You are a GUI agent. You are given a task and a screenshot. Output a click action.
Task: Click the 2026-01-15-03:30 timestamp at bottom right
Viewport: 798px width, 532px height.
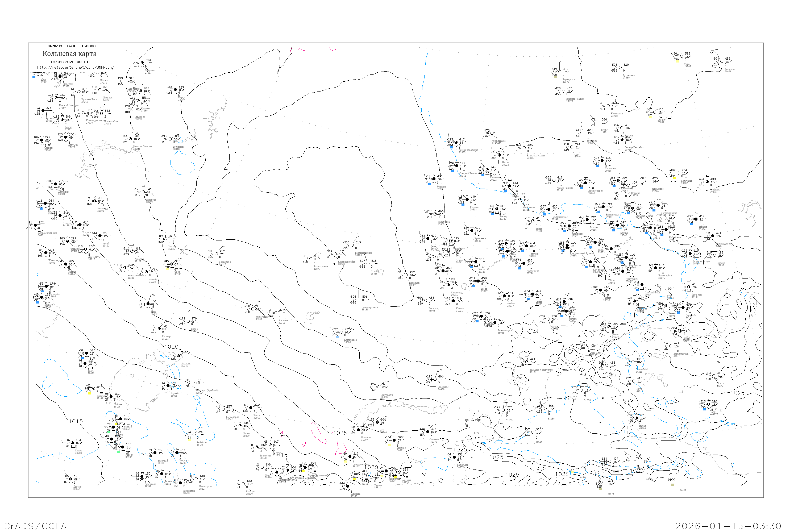[x=729, y=526]
